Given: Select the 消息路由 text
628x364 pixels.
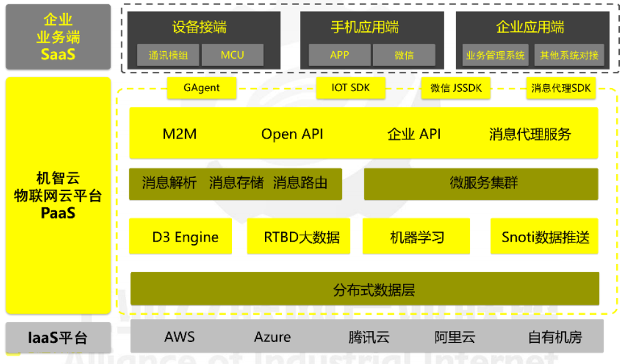Looking at the screenshot, I should 301,183.
